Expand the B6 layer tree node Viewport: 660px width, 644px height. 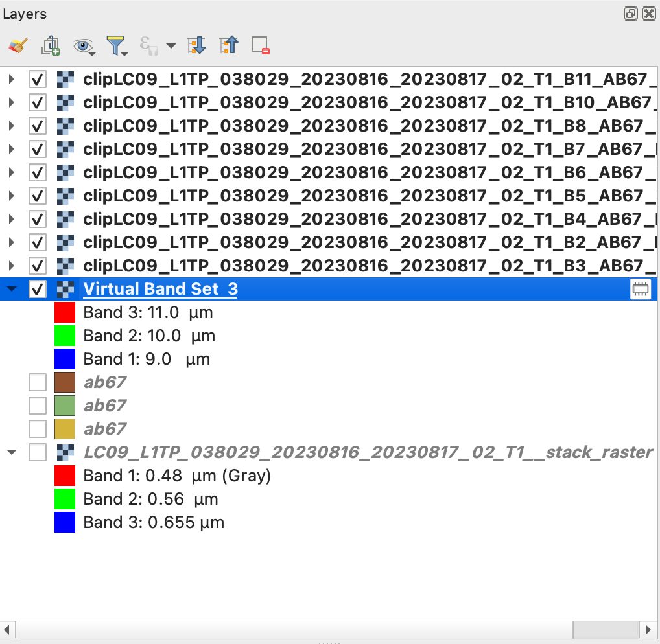pos(12,172)
